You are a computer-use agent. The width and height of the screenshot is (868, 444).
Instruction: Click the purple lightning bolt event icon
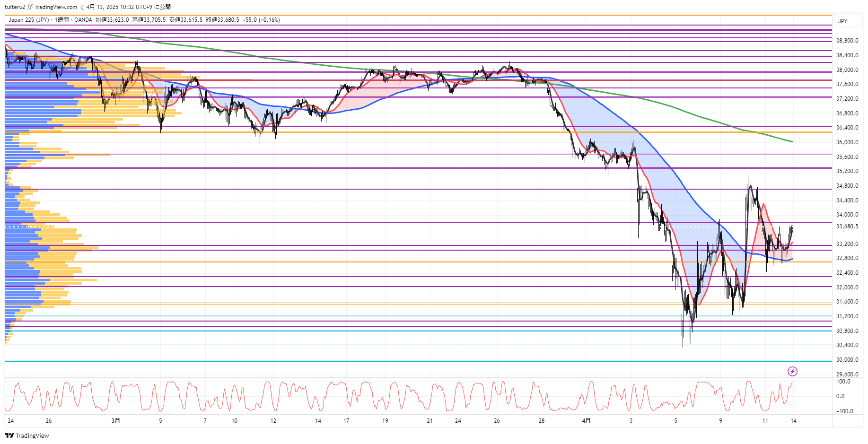(x=792, y=371)
